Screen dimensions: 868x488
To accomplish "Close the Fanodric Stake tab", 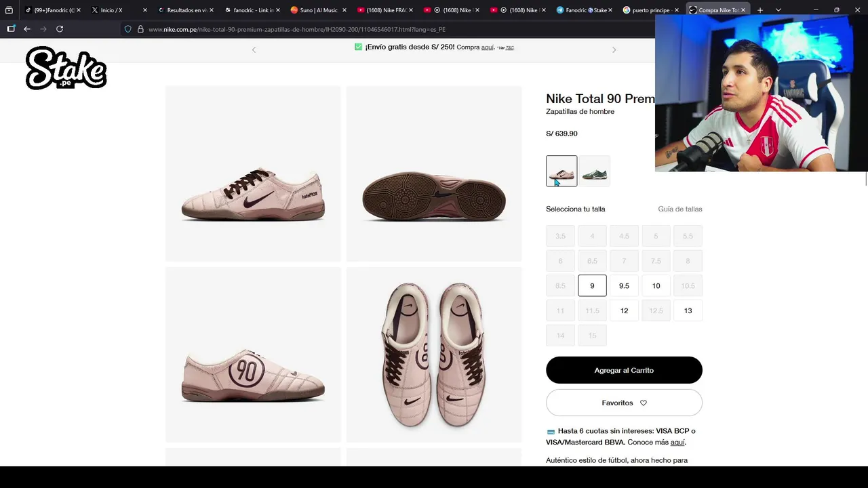I will (610, 10).
